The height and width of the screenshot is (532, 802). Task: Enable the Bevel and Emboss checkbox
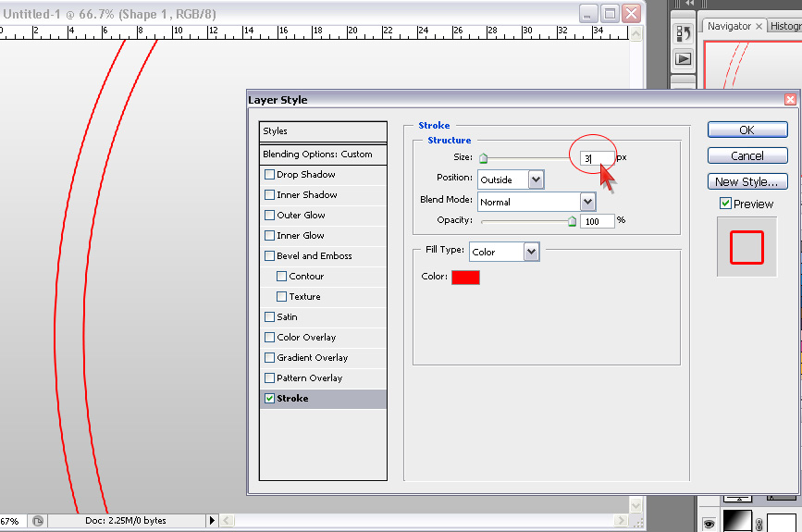pyautogui.click(x=269, y=255)
